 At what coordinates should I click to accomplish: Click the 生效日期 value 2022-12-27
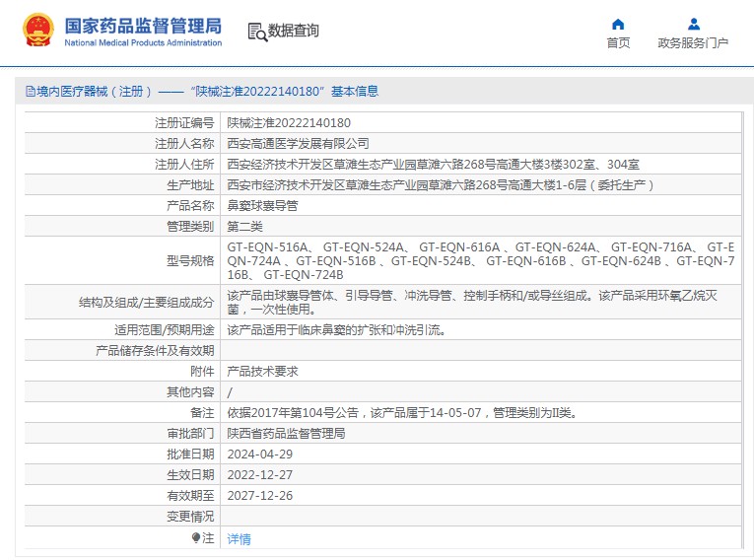pyautogui.click(x=260, y=474)
